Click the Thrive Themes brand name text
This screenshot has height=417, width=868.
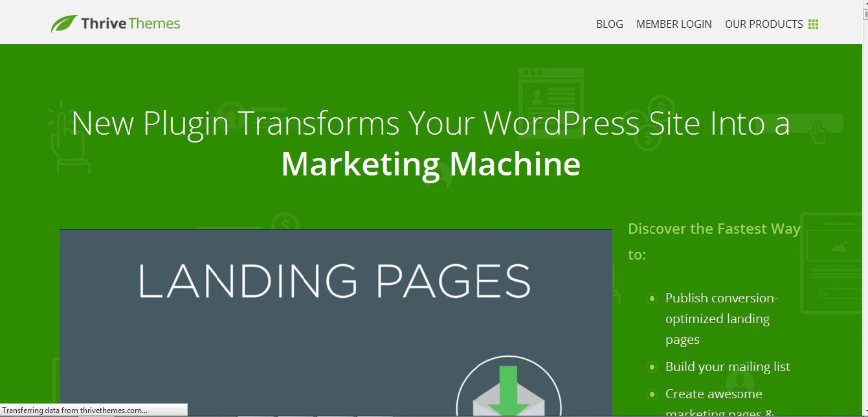(x=131, y=24)
